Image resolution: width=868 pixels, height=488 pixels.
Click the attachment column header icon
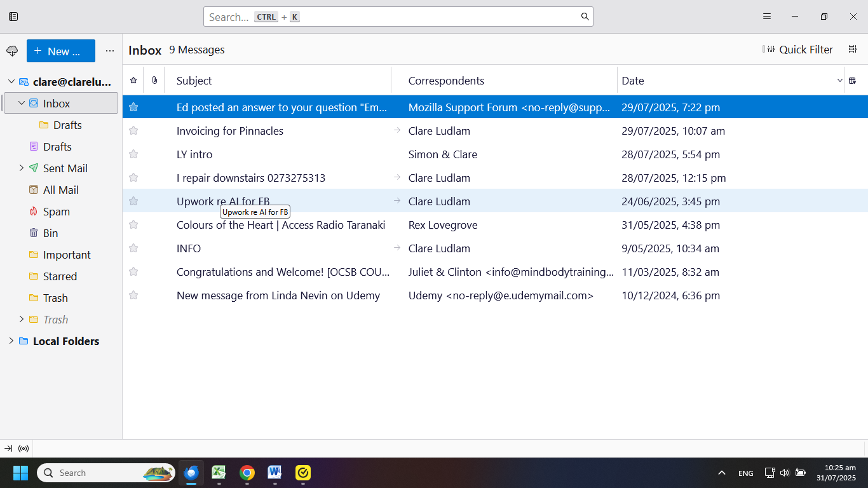(154, 81)
